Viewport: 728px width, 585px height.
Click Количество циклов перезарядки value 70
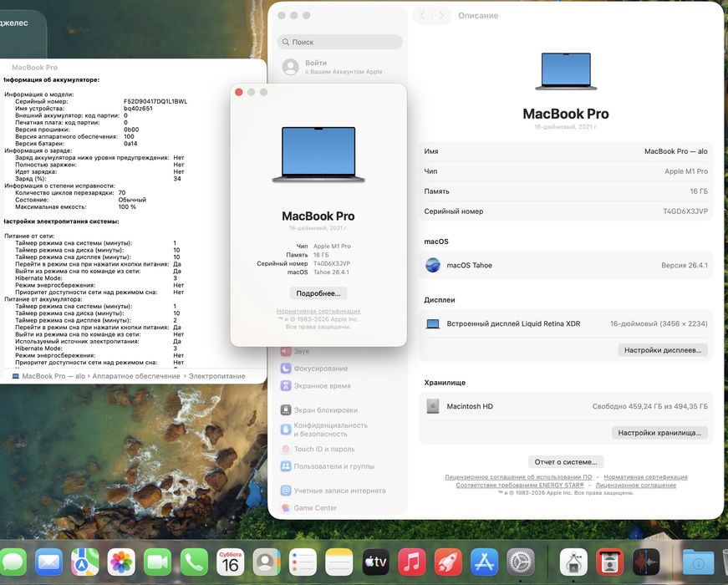coord(122,193)
